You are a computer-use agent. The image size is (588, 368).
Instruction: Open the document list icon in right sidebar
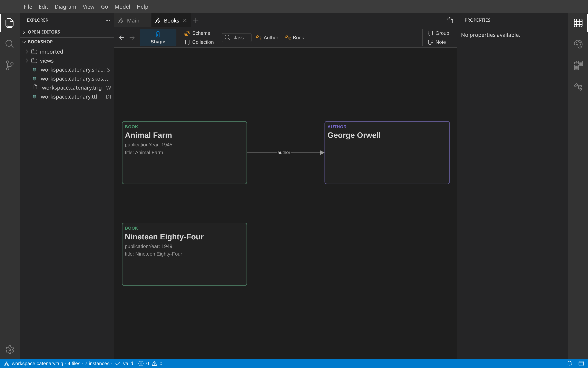click(x=578, y=65)
